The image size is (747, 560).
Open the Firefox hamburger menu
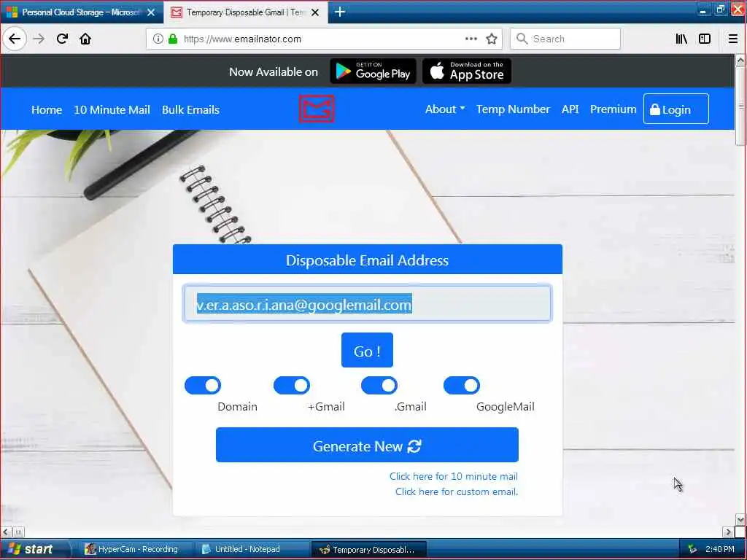tap(733, 39)
